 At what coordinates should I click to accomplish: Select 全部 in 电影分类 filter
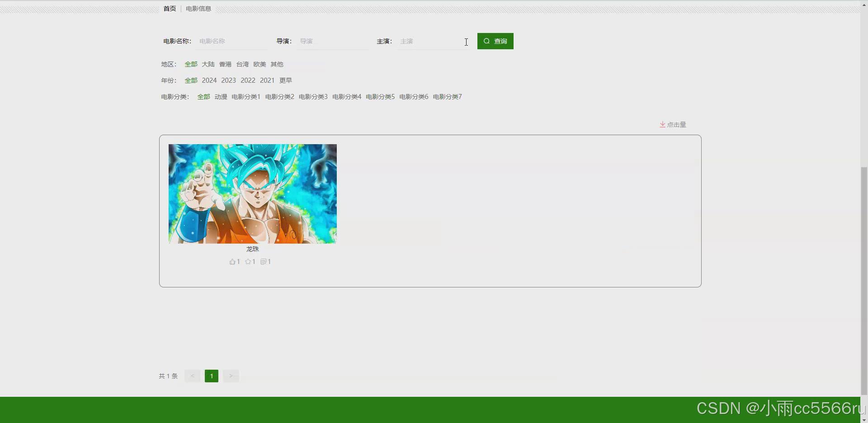pos(203,97)
